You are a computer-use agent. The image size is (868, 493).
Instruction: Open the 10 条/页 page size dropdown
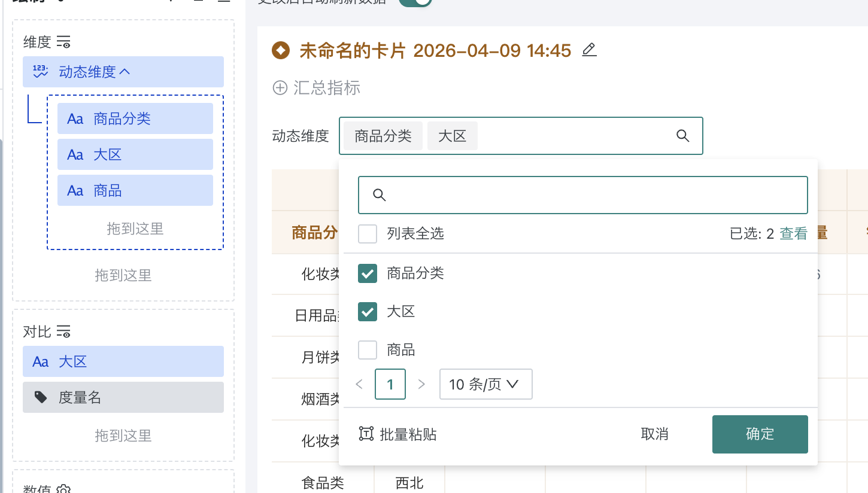(x=485, y=384)
